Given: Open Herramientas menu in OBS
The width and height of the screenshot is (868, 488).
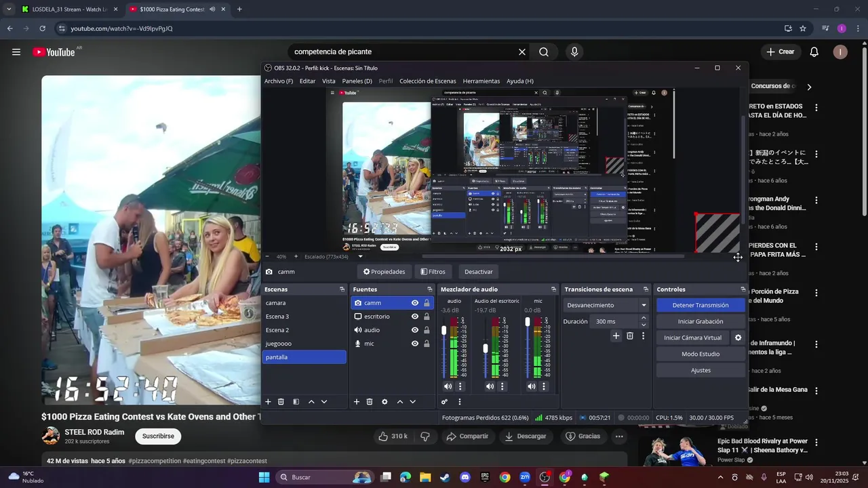Looking at the screenshot, I should coord(481,81).
